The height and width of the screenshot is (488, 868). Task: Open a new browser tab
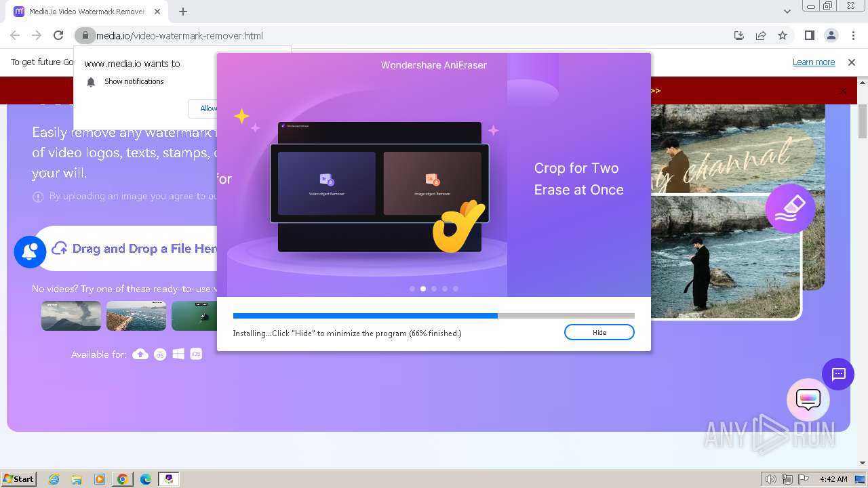tap(183, 12)
